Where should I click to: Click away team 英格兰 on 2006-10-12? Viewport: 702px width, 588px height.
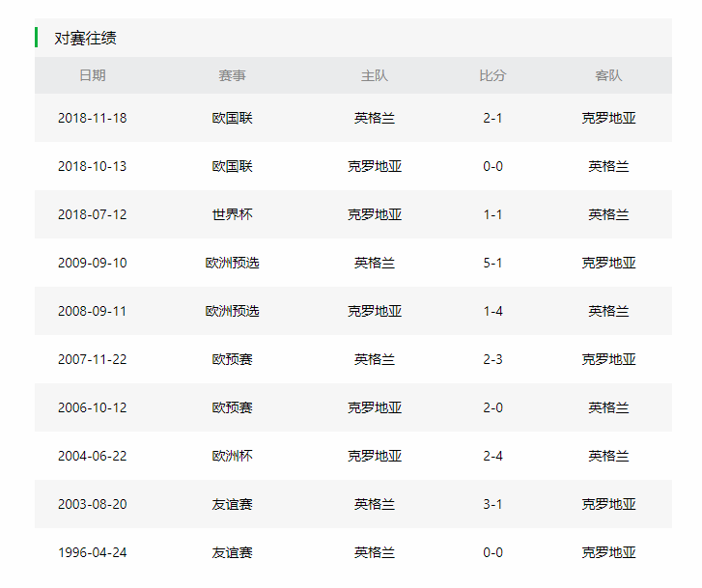click(x=608, y=407)
